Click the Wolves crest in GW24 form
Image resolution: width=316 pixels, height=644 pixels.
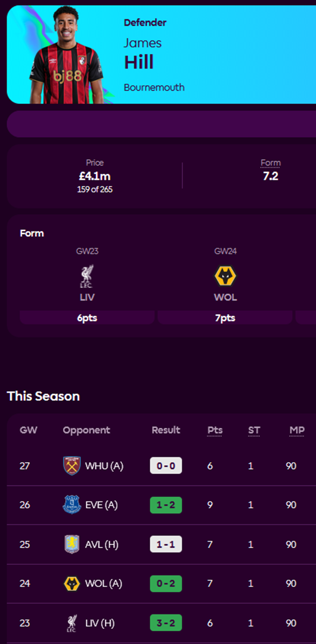click(225, 276)
